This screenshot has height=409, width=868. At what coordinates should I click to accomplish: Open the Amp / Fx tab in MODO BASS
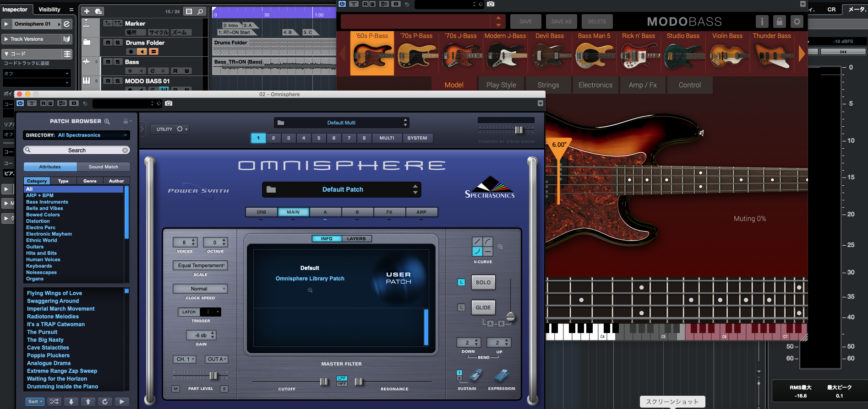[643, 85]
